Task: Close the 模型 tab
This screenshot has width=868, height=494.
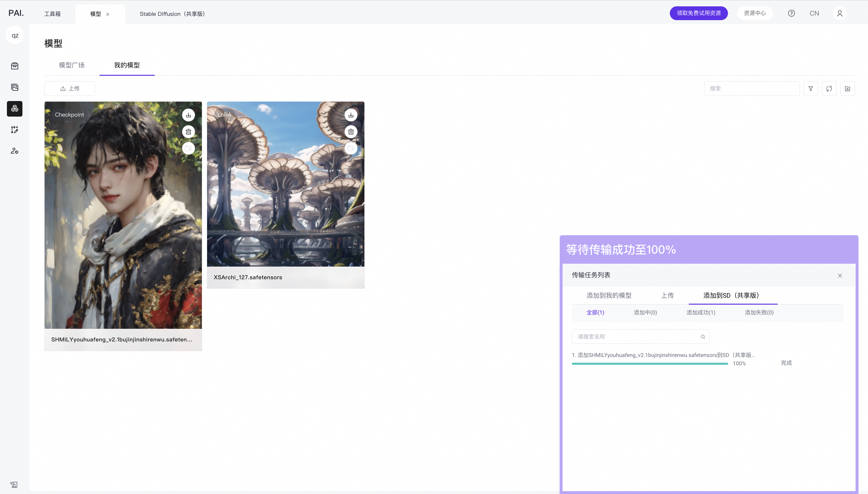Action: pyautogui.click(x=108, y=14)
